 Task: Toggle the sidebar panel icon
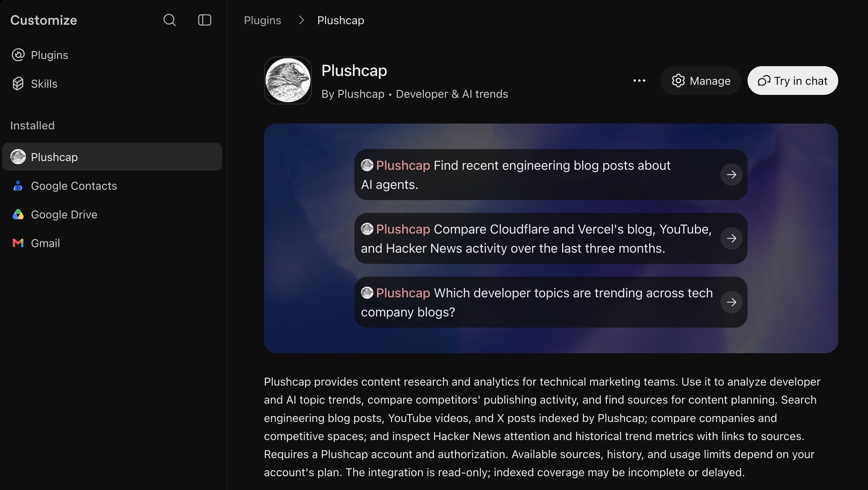204,20
